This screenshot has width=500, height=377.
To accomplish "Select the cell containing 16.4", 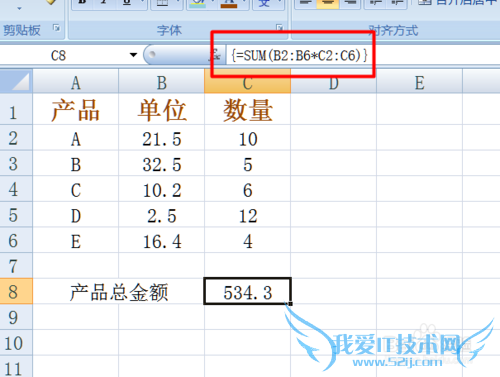I will (162, 240).
